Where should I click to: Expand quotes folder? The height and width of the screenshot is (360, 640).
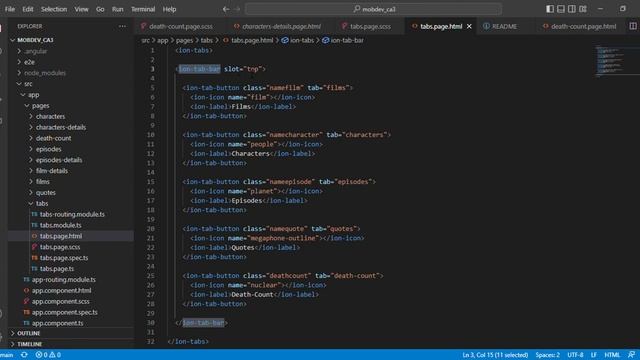click(x=46, y=193)
